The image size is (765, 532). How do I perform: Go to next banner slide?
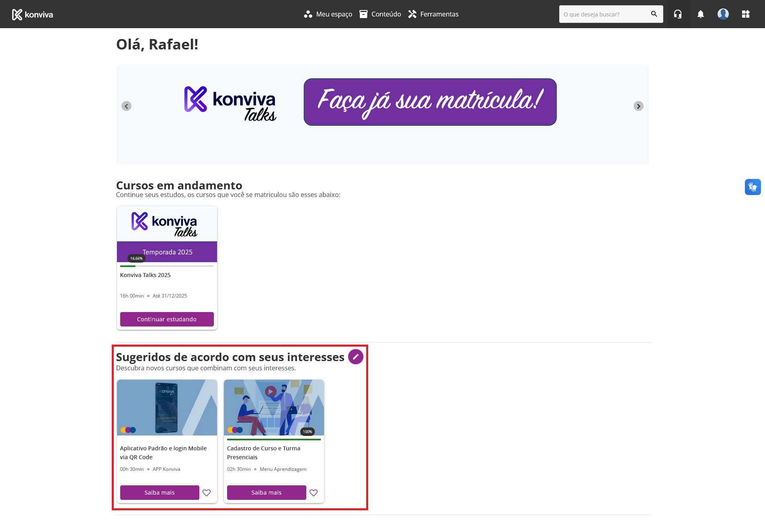[x=638, y=106]
